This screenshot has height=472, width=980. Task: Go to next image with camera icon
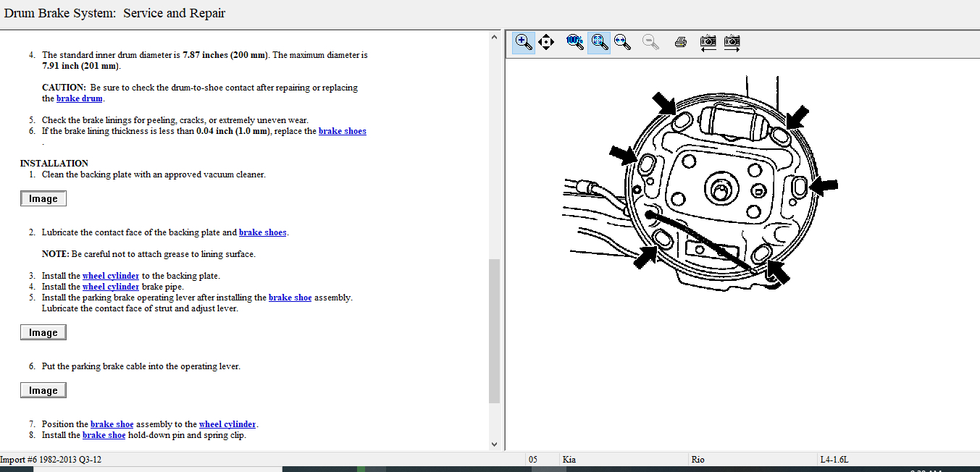tap(732, 42)
